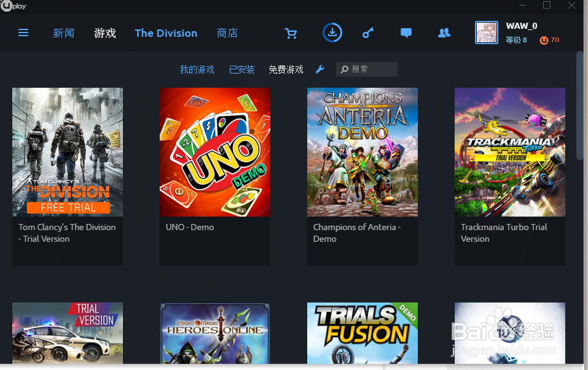This screenshot has height=370, width=588.
Task: Open the chat bubble icon
Action: [406, 33]
